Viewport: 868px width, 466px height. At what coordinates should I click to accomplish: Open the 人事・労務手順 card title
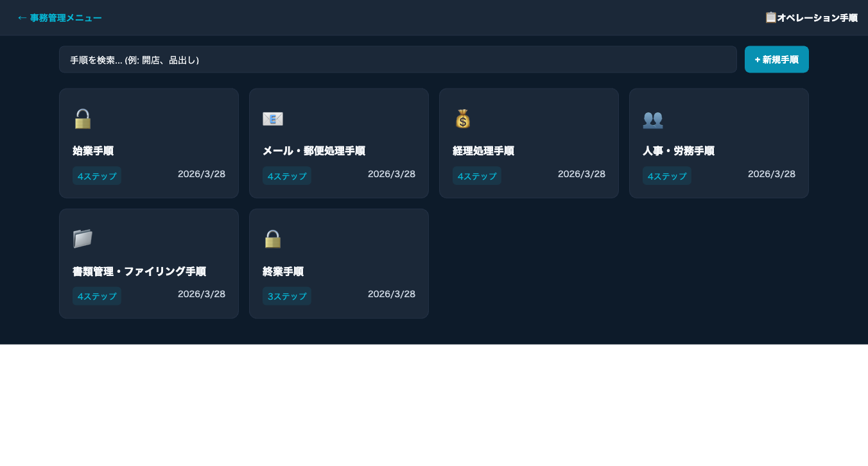(678, 151)
